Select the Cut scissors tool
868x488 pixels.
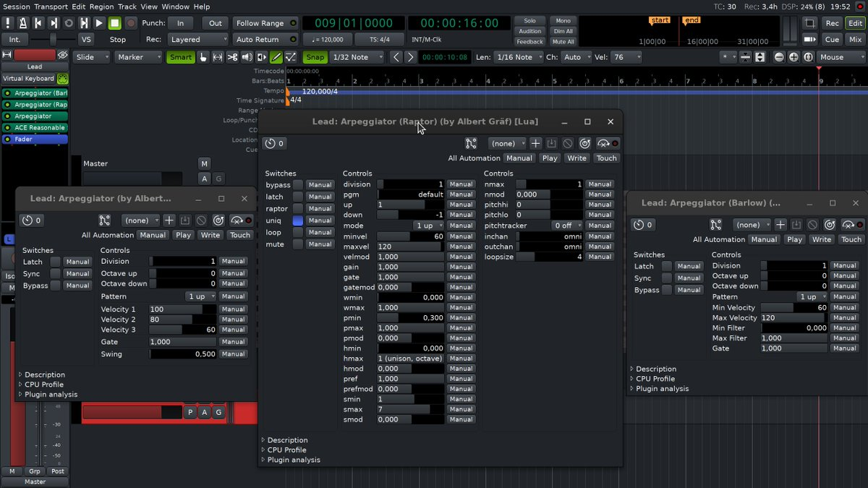click(x=232, y=57)
